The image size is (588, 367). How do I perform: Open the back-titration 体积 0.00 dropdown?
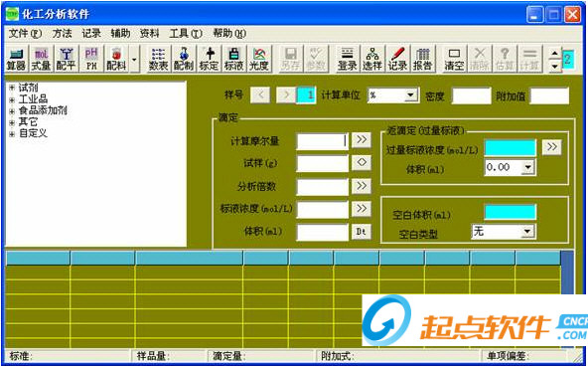pyautogui.click(x=528, y=167)
